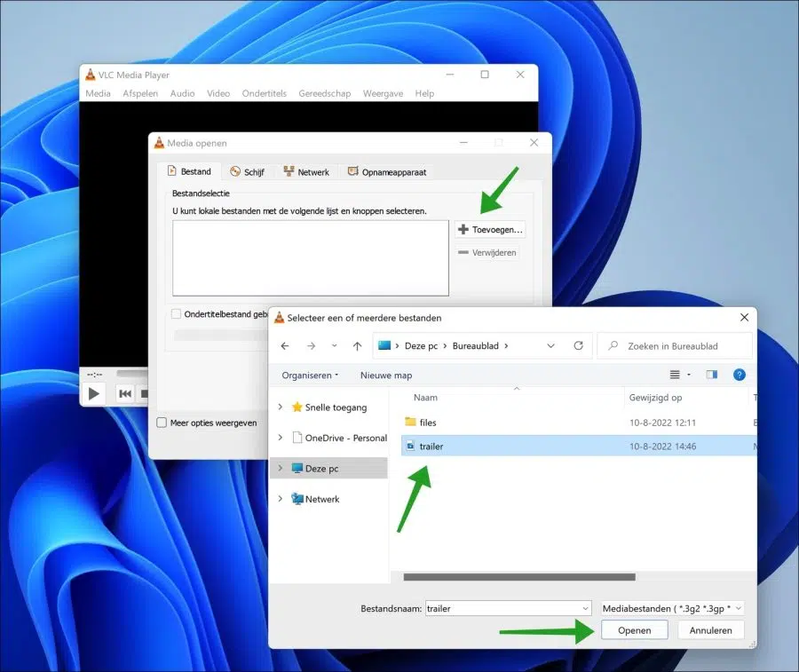Open the Gereedschap menu

click(325, 93)
